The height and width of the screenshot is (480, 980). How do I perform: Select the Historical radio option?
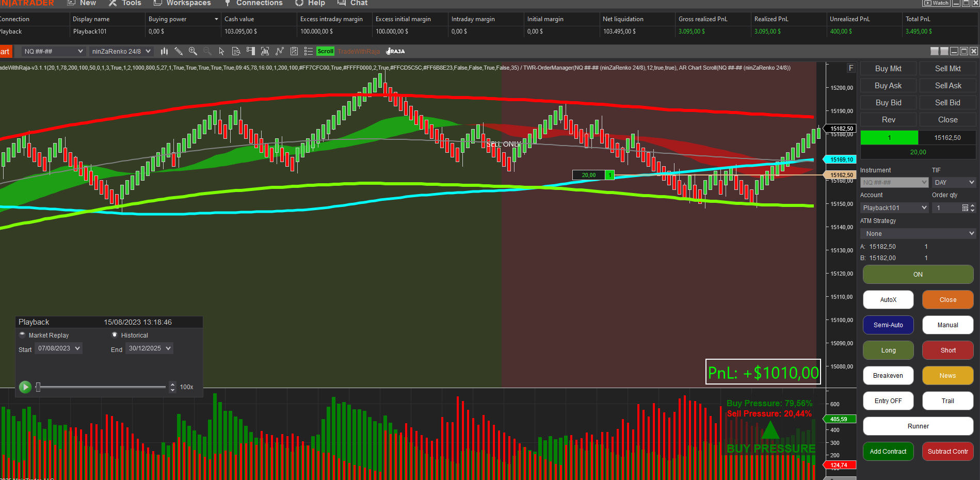115,335
